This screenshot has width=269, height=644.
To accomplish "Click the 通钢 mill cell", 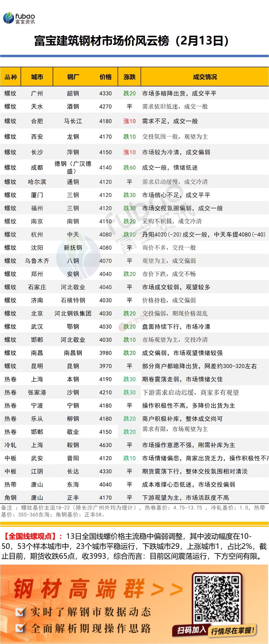I will (x=73, y=182).
